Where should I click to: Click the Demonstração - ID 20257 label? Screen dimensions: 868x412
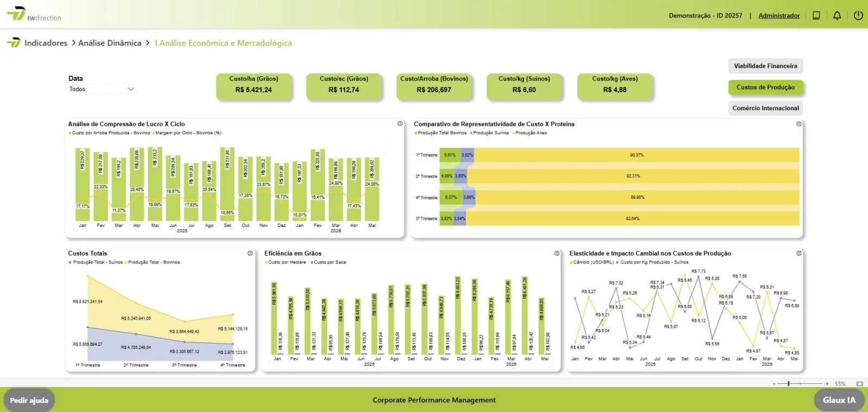705,16
